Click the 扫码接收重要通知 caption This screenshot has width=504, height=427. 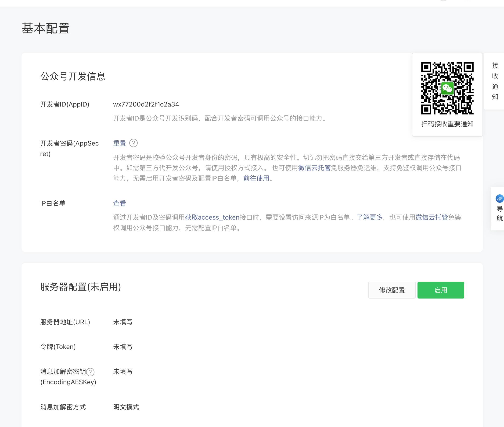(x=447, y=124)
